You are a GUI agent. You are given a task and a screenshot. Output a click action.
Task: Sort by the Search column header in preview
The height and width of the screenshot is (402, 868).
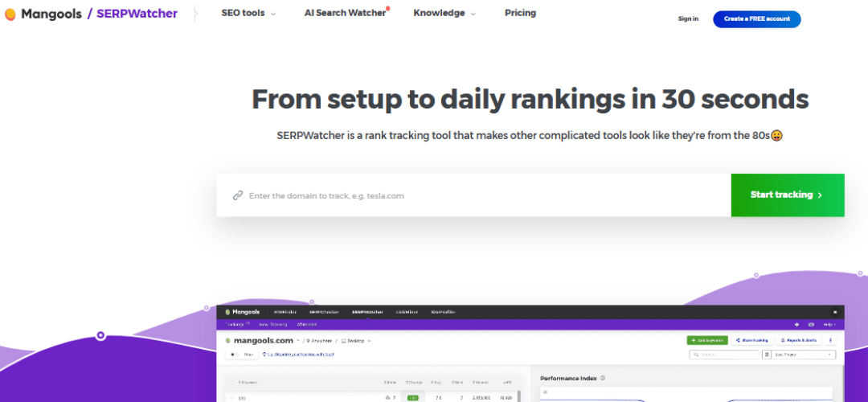point(481,382)
